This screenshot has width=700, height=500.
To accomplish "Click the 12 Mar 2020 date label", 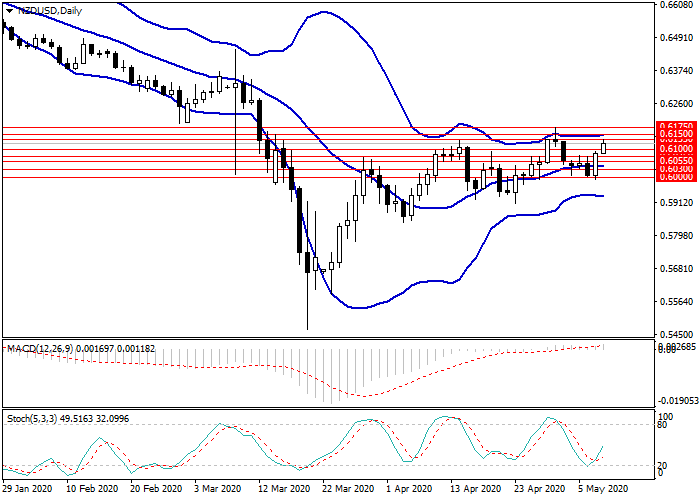I will (x=284, y=491).
